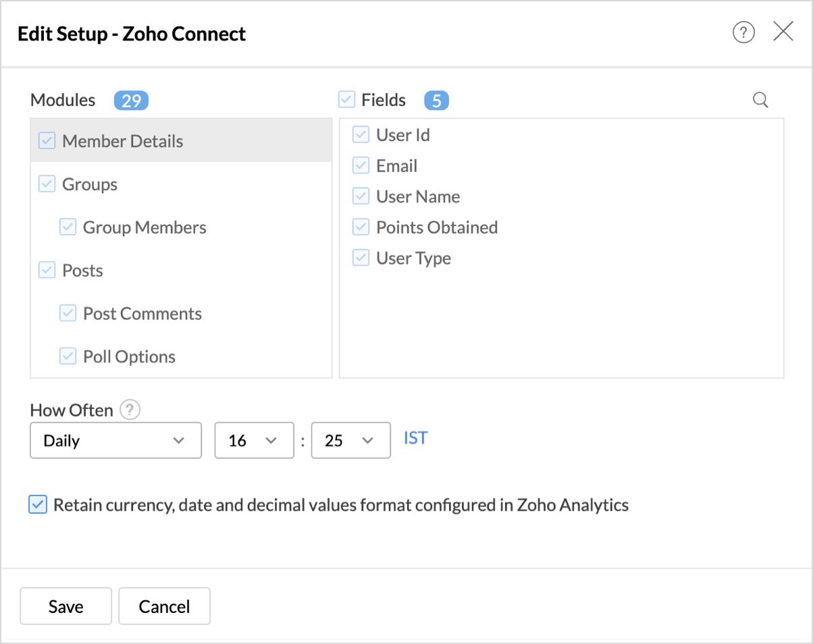This screenshot has width=813, height=644.
Task: Uncheck the Email field checkbox
Action: (361, 166)
